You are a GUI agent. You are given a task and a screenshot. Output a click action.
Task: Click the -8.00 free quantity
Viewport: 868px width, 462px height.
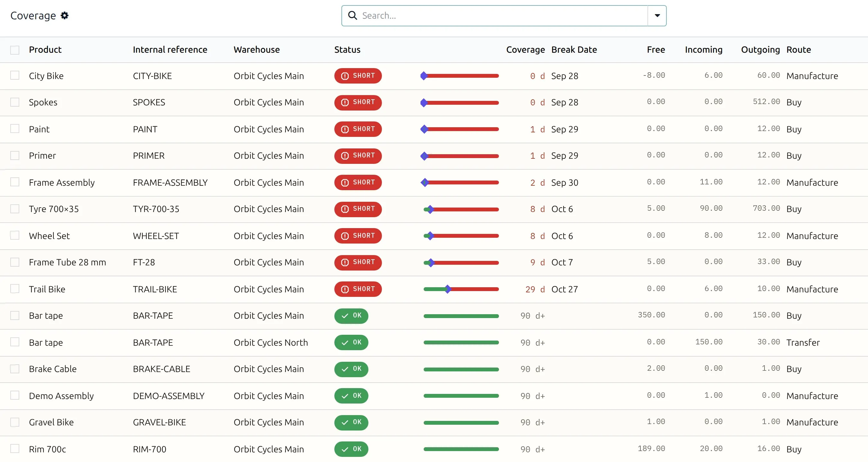pos(654,75)
